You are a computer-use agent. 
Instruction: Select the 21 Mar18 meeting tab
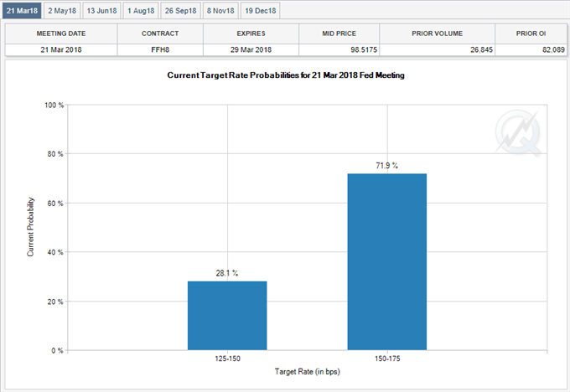coord(22,11)
